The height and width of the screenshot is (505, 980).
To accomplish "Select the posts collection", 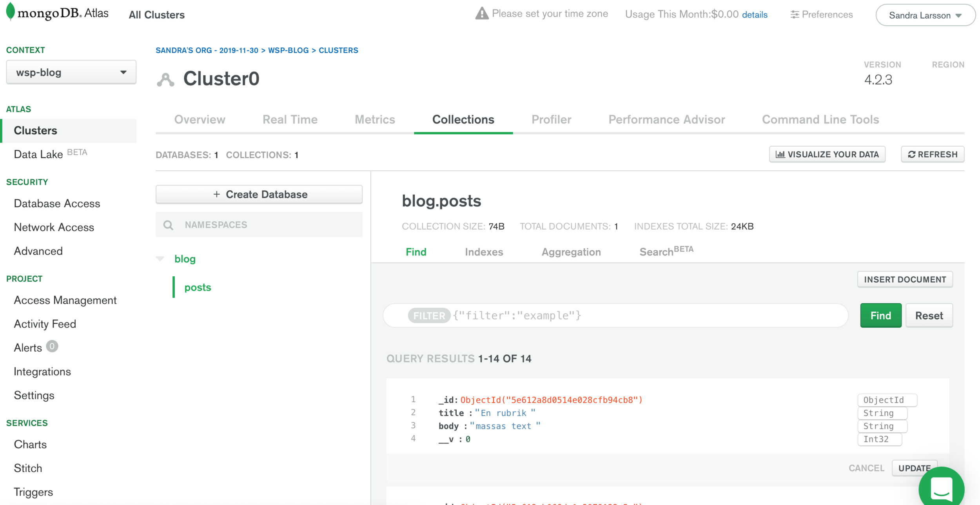I will (x=198, y=287).
